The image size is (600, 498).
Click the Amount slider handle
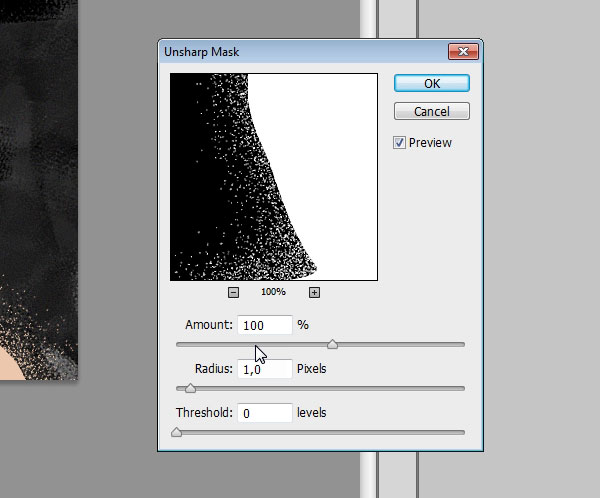coord(333,344)
